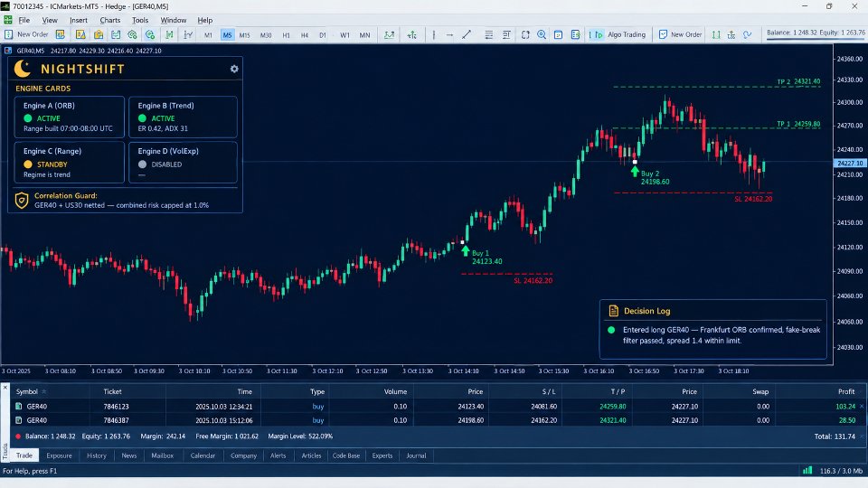Open the View menu

coord(50,20)
